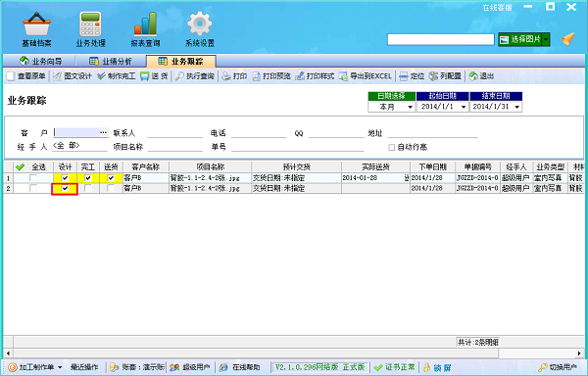Open 结束日期 2014/1/31 date dropdown
Image resolution: width=588 pixels, height=376 pixels.
click(x=517, y=107)
